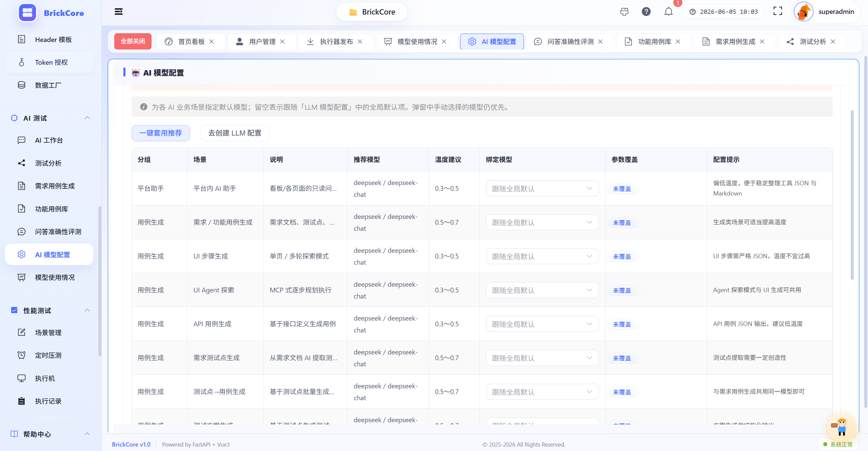Click the table's vertical scrollbar
Viewport: 868px width, 451px height.
point(852,195)
